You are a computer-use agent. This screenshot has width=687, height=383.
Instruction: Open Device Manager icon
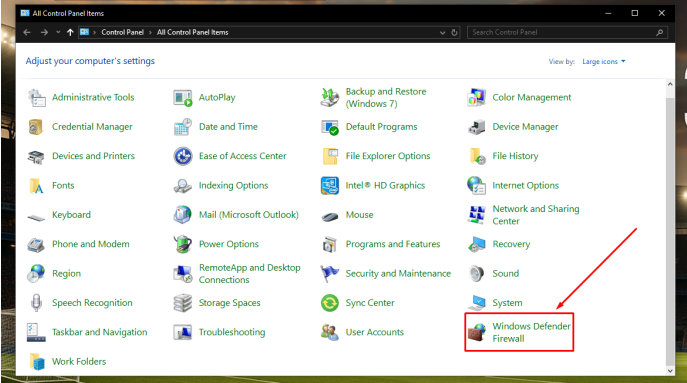point(476,127)
